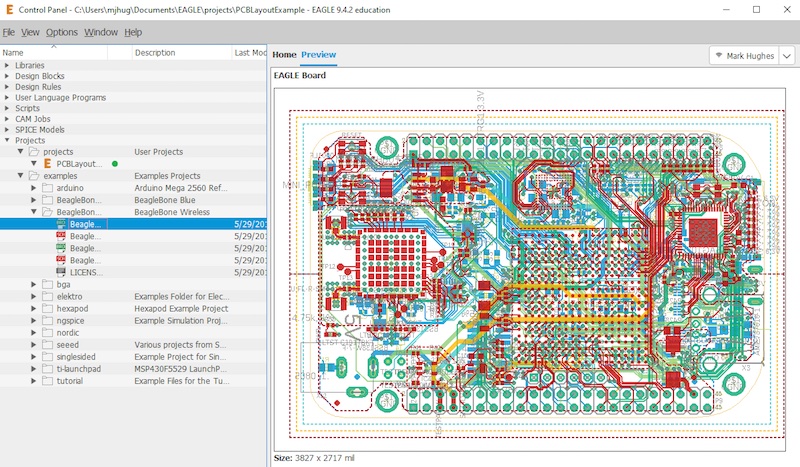Open the File menu
The image size is (800, 467).
[x=9, y=32]
